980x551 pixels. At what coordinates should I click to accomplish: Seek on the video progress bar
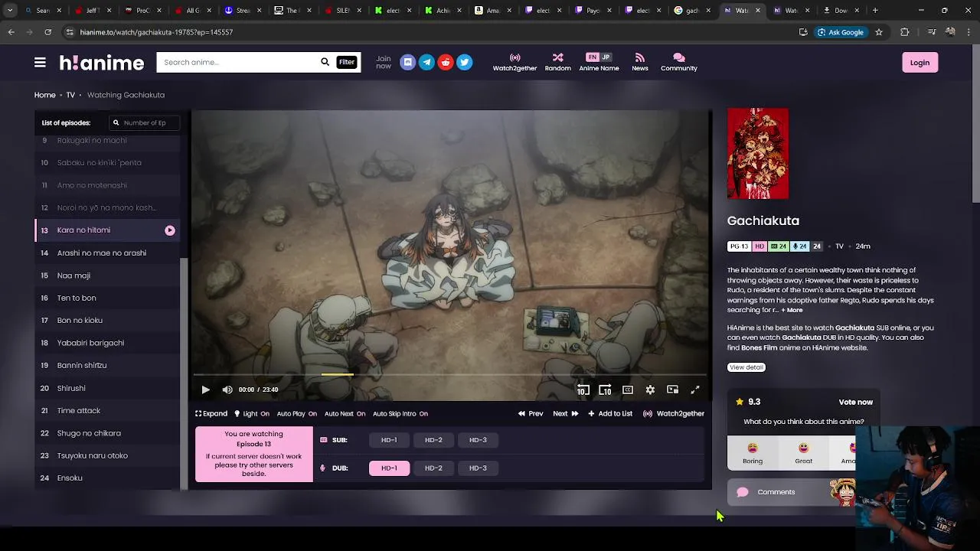450,374
